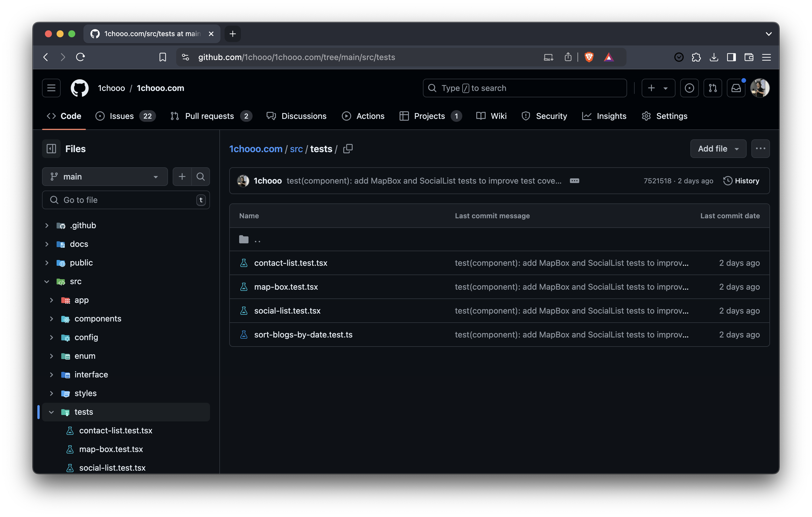The image size is (812, 517).
Task: Open the src breadcrumb link
Action: [296, 149]
